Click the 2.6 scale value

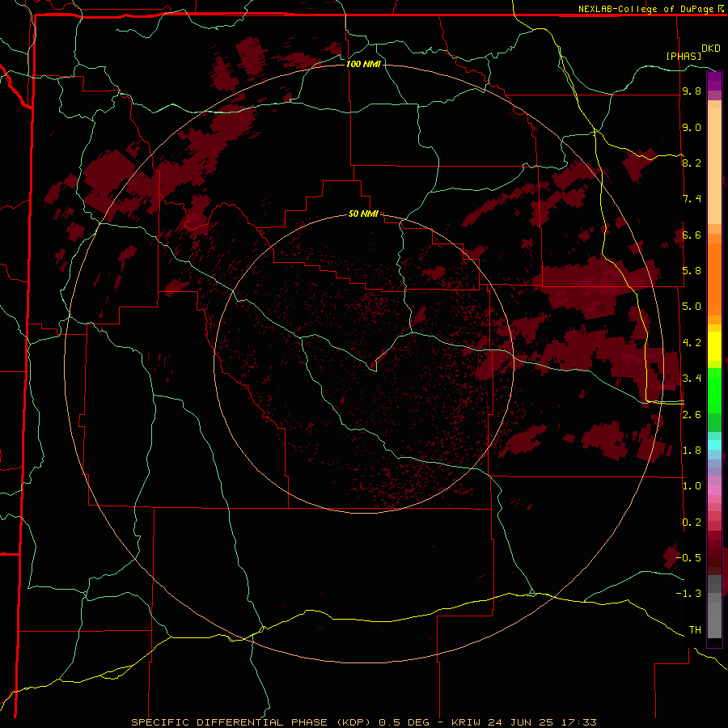(x=692, y=415)
